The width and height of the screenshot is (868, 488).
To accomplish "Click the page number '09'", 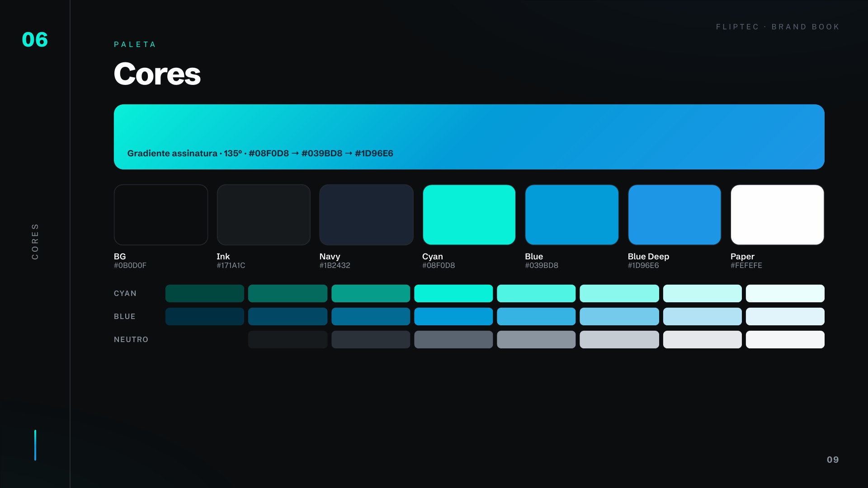I will coord(833,460).
